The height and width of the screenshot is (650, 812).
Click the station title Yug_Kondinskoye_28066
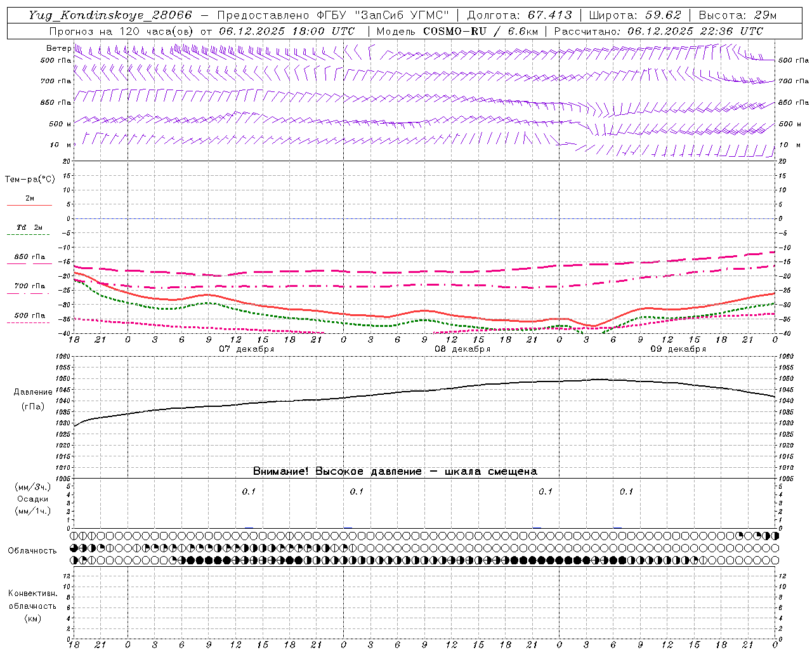click(x=110, y=15)
